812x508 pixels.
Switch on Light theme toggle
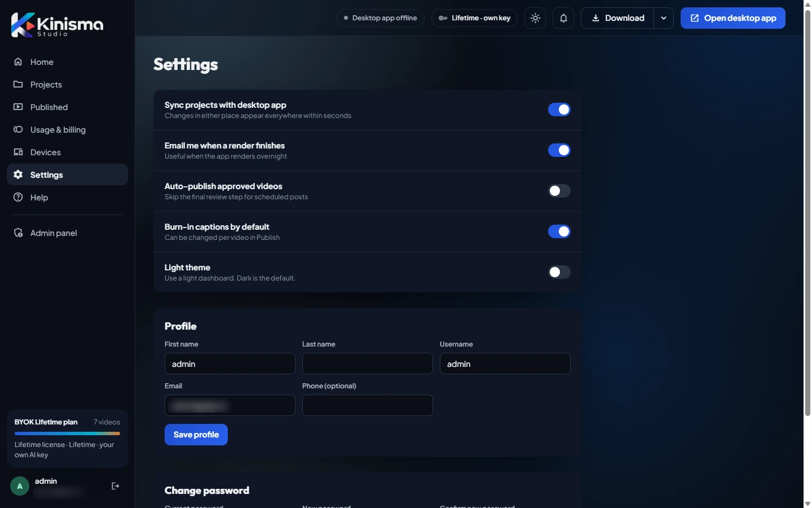(x=559, y=272)
